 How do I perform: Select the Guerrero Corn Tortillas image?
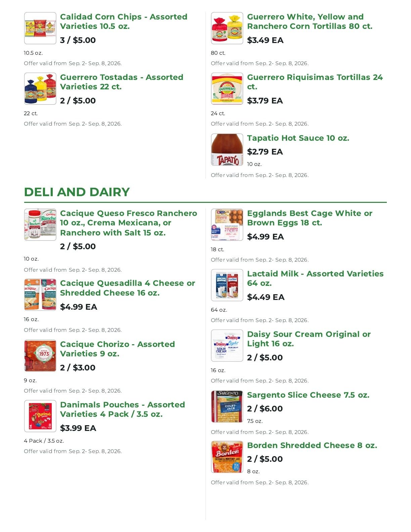pyautogui.click(x=227, y=28)
